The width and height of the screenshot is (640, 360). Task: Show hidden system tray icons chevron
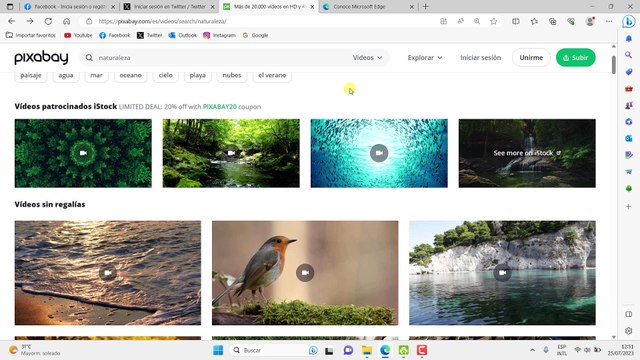click(532, 350)
